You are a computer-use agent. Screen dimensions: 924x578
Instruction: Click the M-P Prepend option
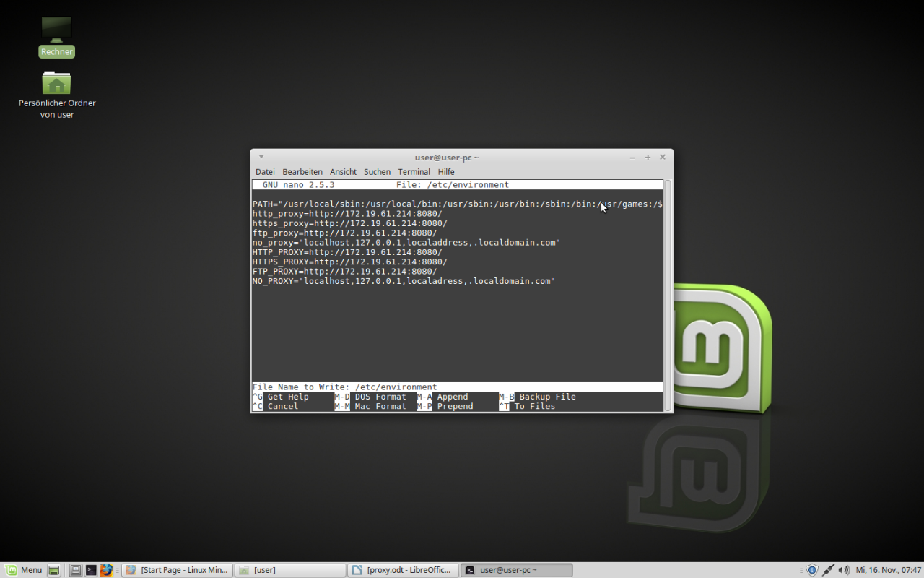[x=445, y=407]
